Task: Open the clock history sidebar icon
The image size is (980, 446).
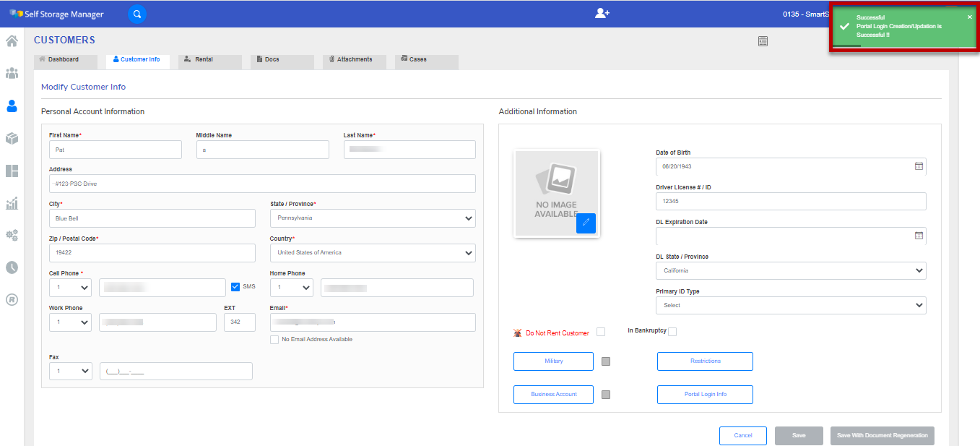Action: (12, 267)
